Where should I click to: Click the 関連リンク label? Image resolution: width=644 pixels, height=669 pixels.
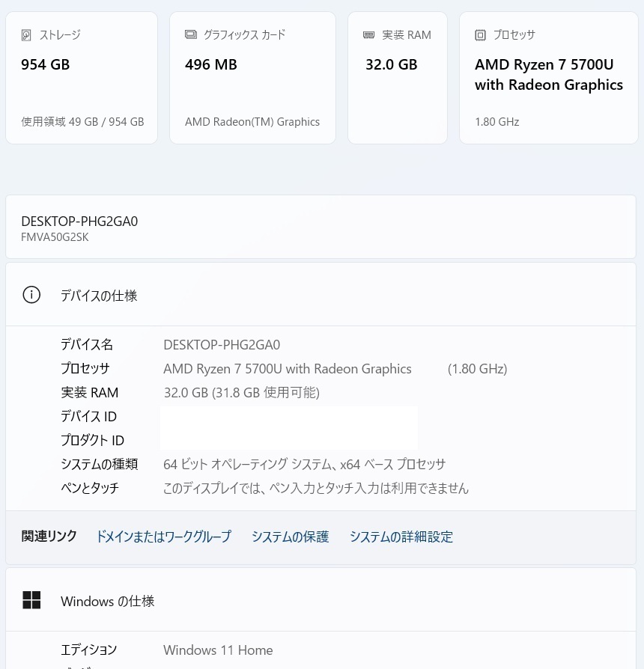[x=49, y=536]
